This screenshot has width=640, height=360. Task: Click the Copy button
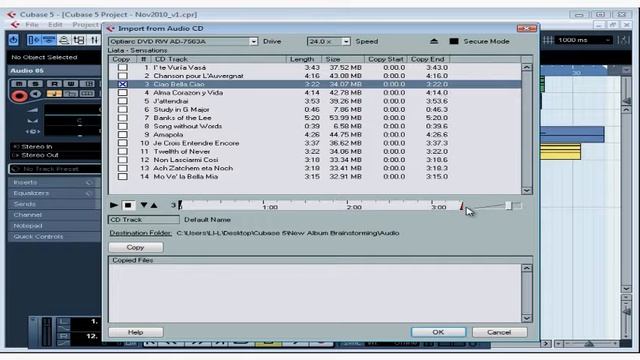tap(136, 247)
